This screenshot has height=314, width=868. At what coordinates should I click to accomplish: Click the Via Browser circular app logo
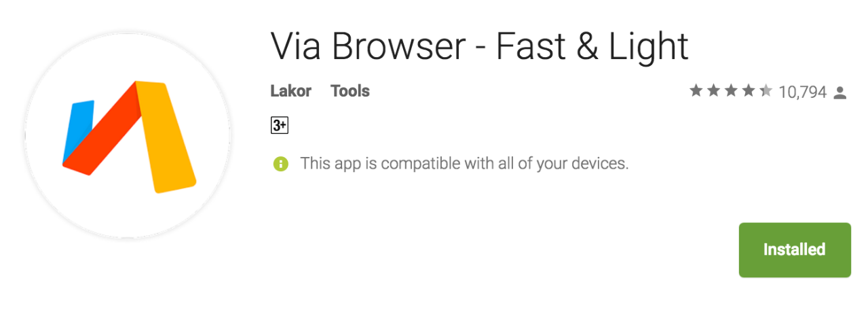click(128, 136)
